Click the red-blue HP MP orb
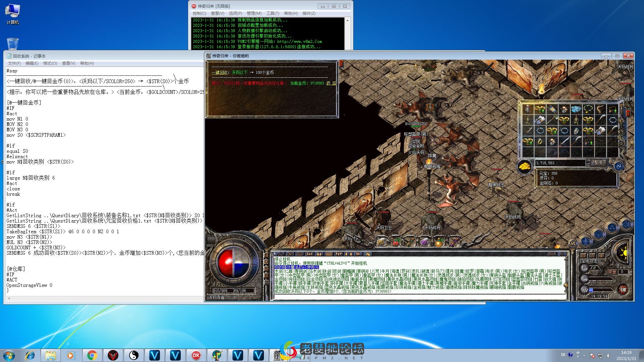The height and width of the screenshot is (362, 644). tap(234, 263)
